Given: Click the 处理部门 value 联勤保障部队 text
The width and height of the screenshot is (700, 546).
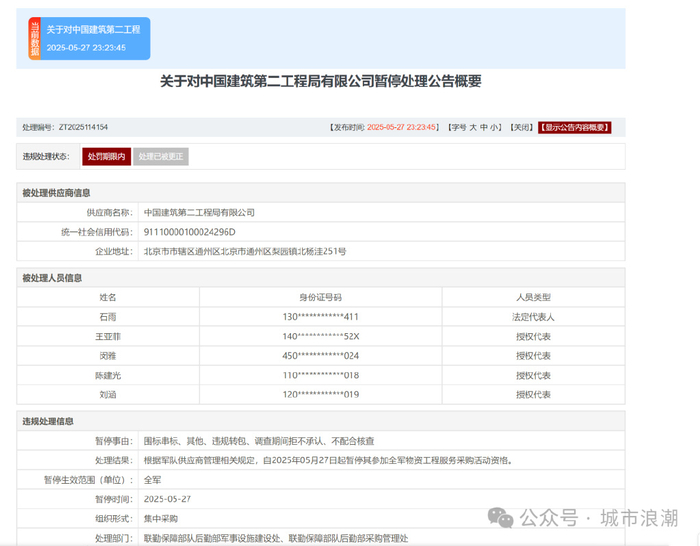Looking at the screenshot, I should point(276,538).
